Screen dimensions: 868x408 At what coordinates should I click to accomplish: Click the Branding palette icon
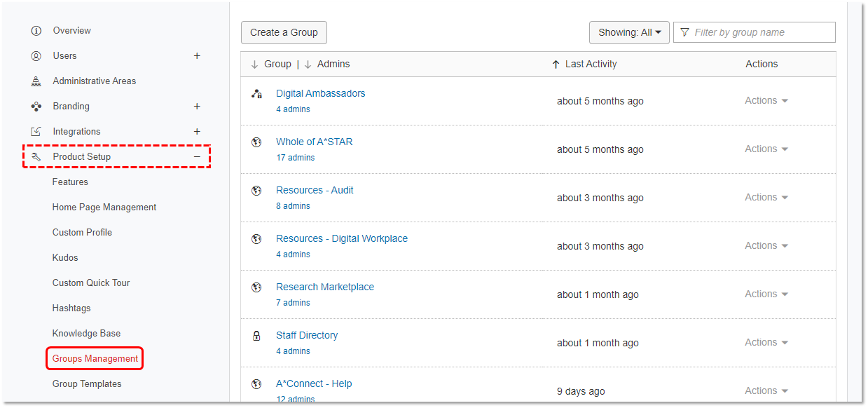click(x=36, y=107)
